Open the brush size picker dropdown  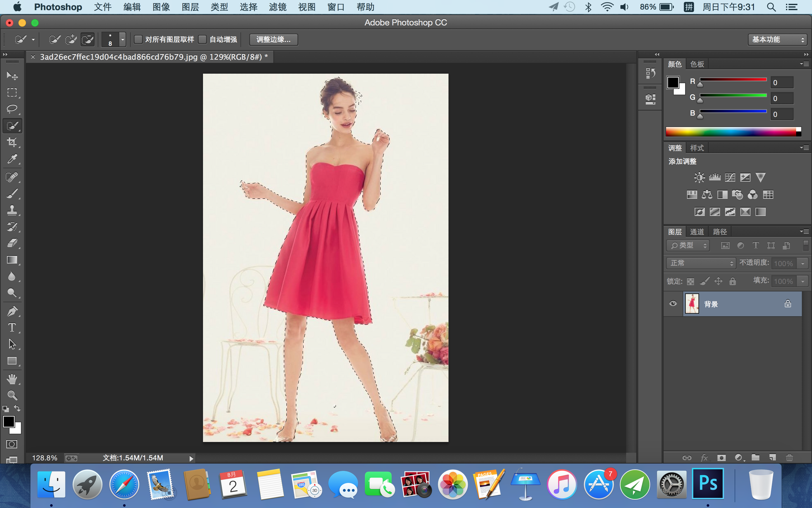coord(123,40)
